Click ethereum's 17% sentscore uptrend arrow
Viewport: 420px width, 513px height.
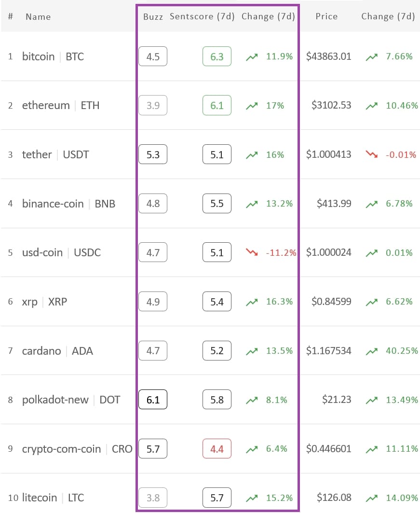[x=252, y=106]
